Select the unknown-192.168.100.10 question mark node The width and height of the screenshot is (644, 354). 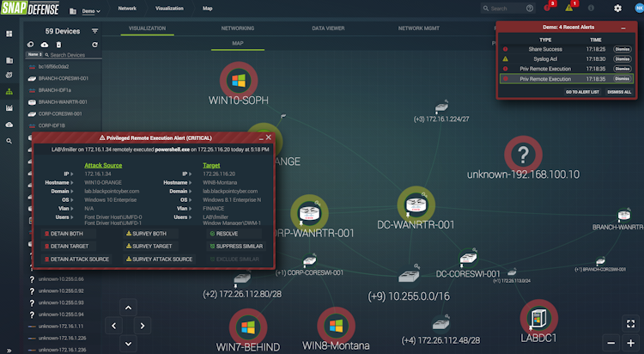523,155
